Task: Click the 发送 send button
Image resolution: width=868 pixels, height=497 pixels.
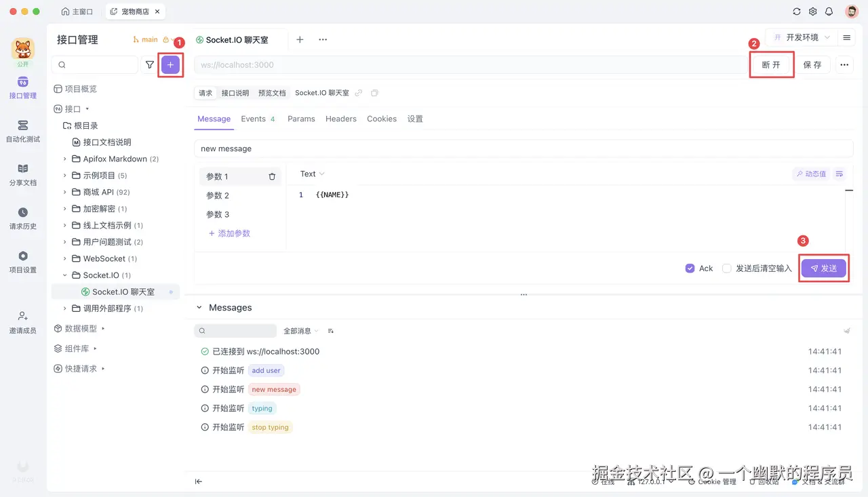Action: pos(824,269)
